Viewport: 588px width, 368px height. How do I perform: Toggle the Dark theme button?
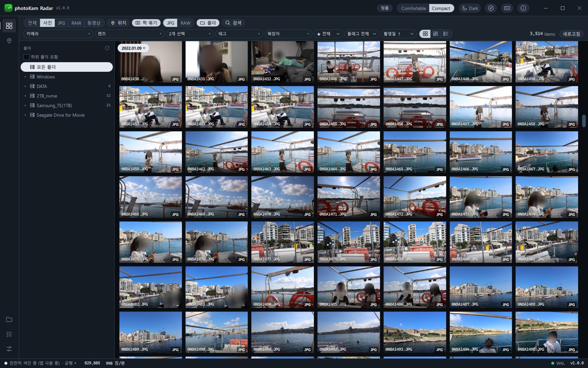point(470,8)
